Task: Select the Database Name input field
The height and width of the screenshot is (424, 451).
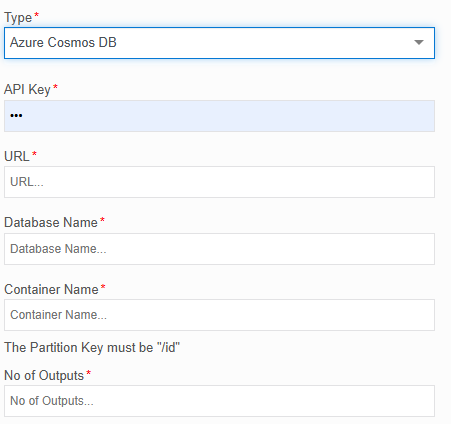Action: click(x=219, y=249)
